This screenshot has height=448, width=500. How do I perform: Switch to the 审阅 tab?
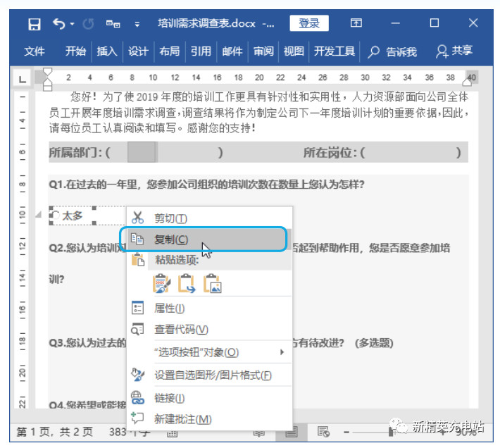[263, 51]
